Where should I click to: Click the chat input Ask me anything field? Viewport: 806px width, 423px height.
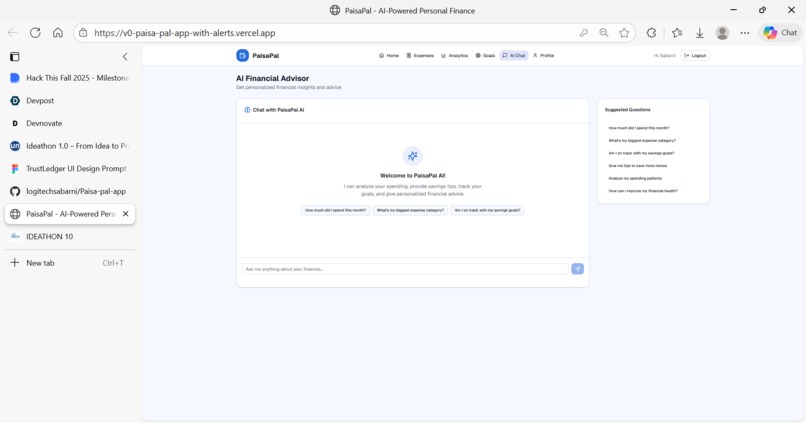(x=405, y=269)
